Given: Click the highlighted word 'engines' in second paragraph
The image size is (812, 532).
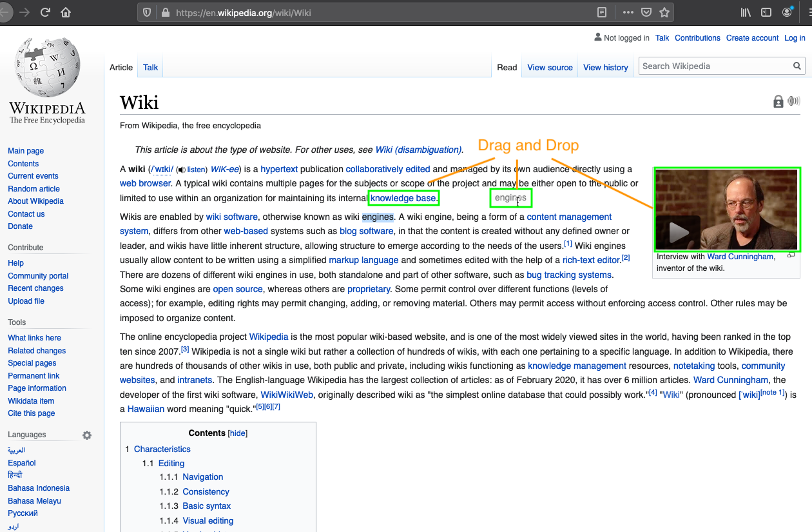Looking at the screenshot, I should pyautogui.click(x=378, y=217).
